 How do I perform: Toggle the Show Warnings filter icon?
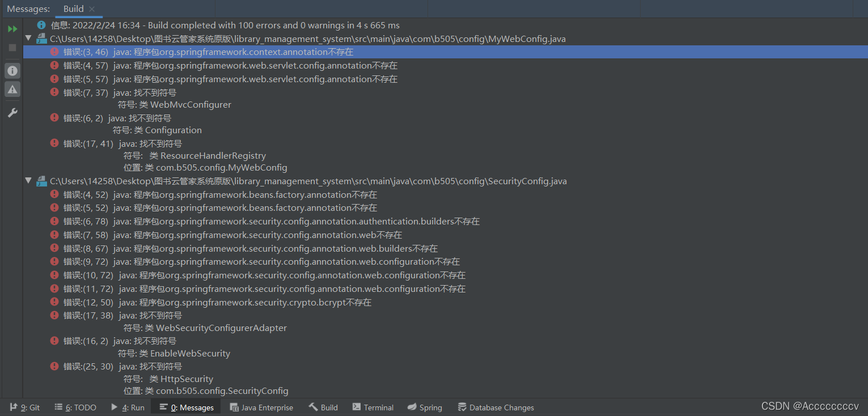pyautogui.click(x=12, y=89)
